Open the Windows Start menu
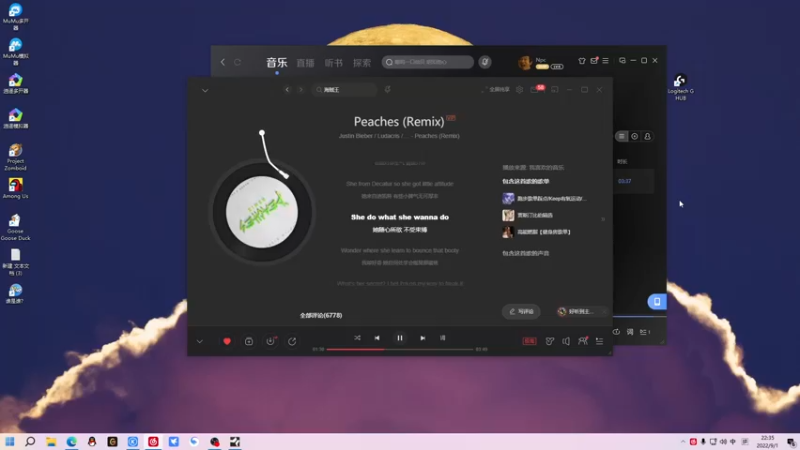The width and height of the screenshot is (800, 450). 10,441
